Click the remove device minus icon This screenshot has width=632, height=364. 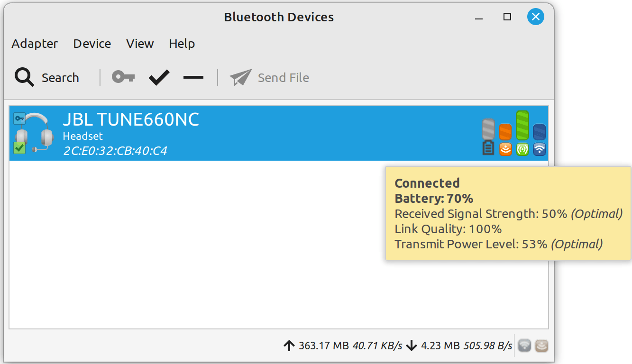pyautogui.click(x=193, y=77)
